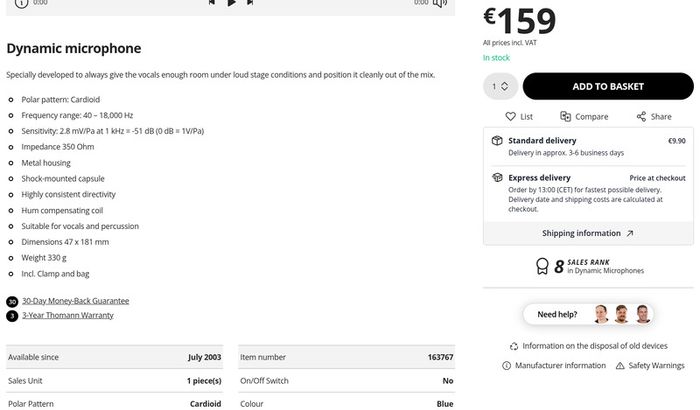This screenshot has width=700, height=410.
Task: Click the Compare icon
Action: pos(565,117)
